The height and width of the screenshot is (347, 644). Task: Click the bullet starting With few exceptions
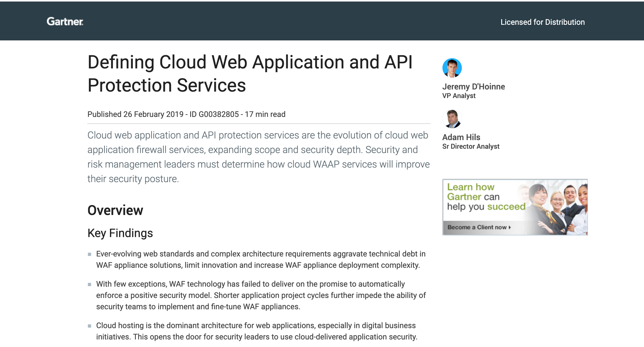click(261, 295)
